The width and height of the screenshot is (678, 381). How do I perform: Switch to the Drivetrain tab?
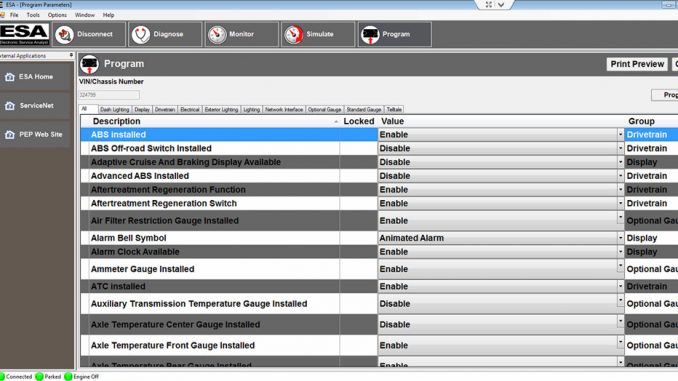point(165,109)
